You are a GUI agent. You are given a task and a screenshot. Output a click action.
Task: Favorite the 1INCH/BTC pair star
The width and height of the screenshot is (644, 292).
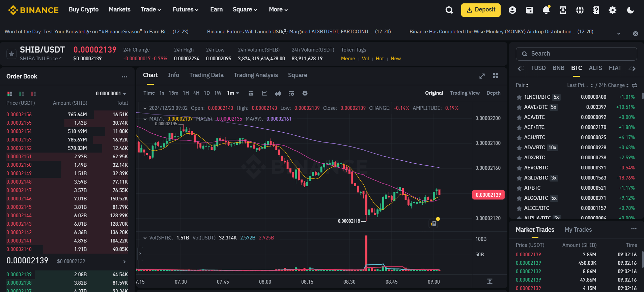pos(519,97)
